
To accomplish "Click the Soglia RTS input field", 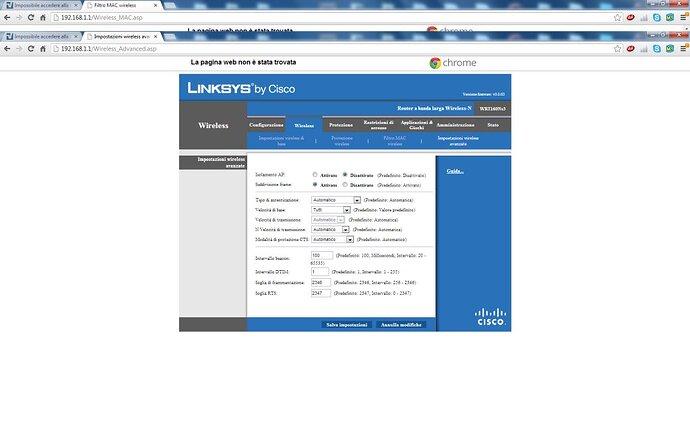I will pyautogui.click(x=321, y=293).
